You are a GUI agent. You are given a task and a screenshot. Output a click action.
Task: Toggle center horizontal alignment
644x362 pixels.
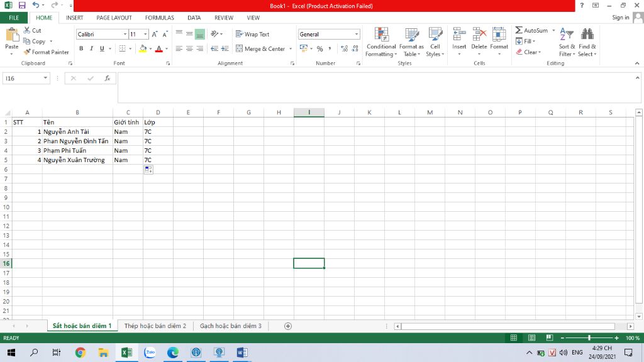(x=189, y=49)
